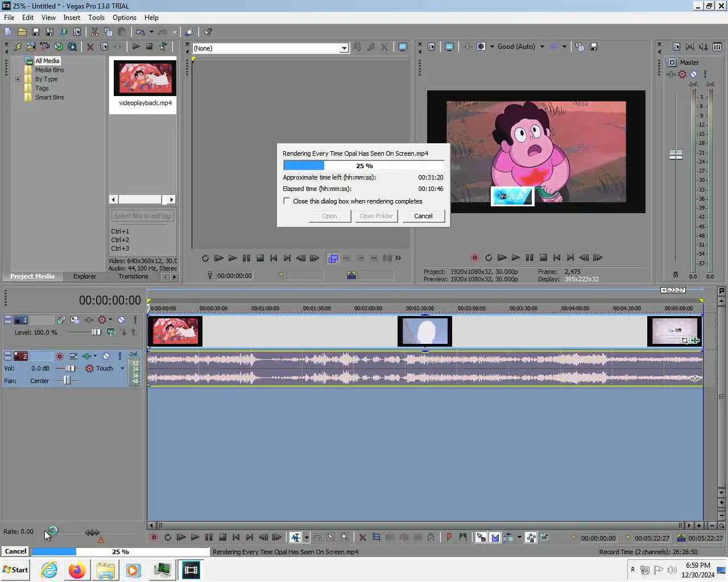Open preview Overlays grid dropdown arrow
The width and height of the screenshot is (728, 582).
coord(564,47)
